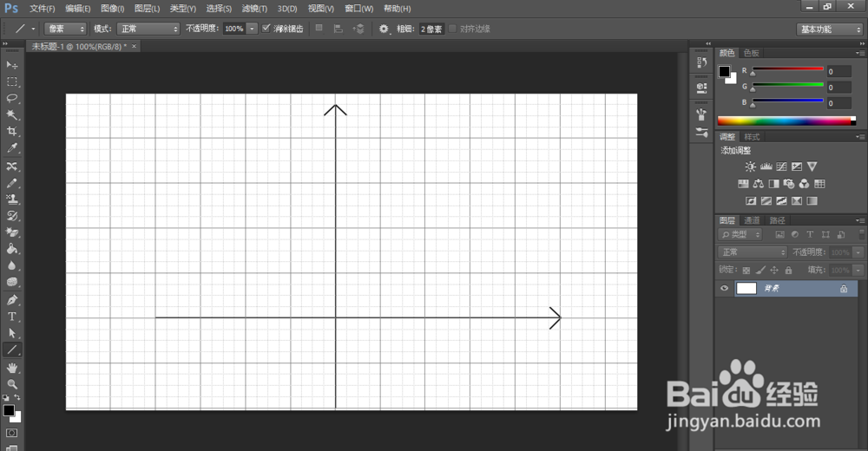Toggle lock transparent pixels
Image resolution: width=868 pixels, height=451 pixels.
point(746,270)
